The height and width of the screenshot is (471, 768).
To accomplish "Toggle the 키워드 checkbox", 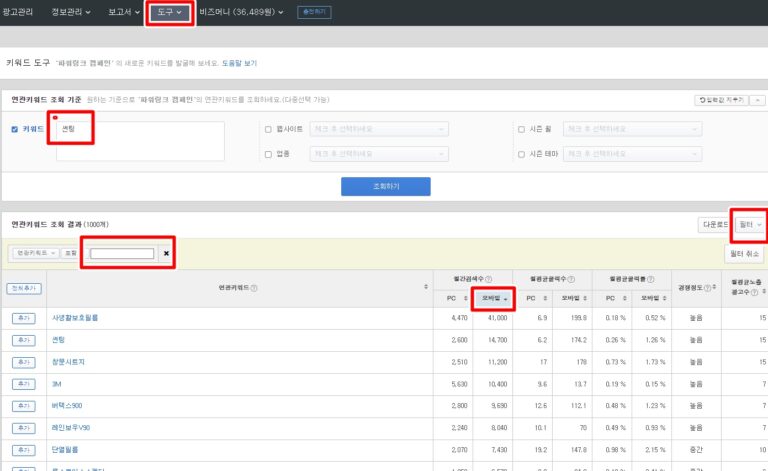I will click(13, 129).
